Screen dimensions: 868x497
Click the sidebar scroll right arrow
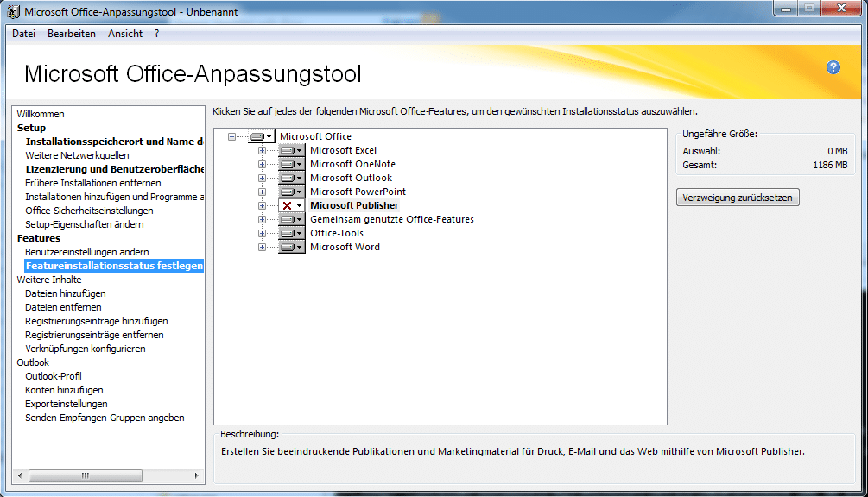click(x=196, y=475)
